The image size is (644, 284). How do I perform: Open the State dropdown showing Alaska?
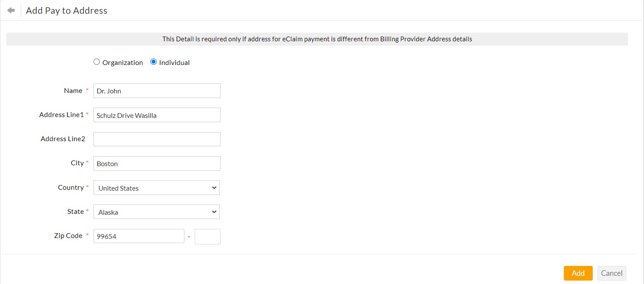156,212
